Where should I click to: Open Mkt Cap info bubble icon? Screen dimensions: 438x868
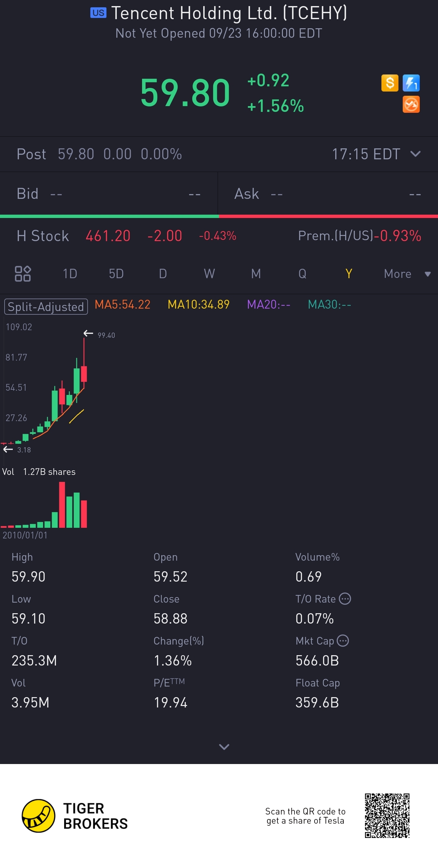coord(342,641)
